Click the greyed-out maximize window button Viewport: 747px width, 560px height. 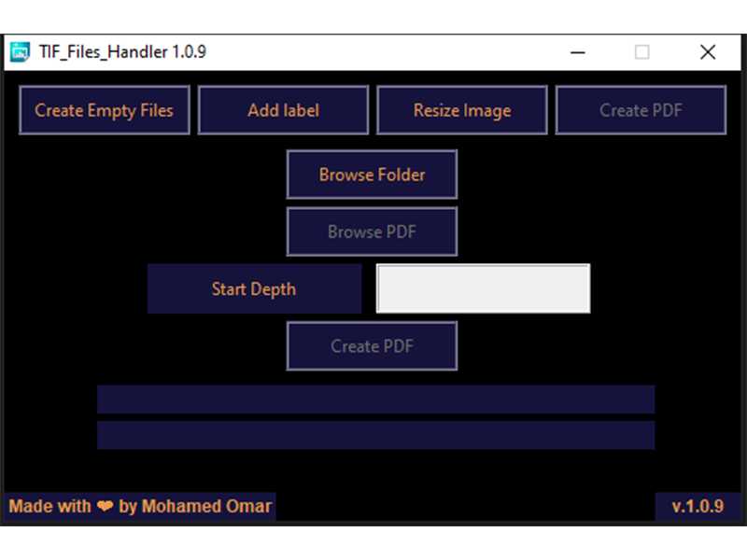(x=641, y=52)
